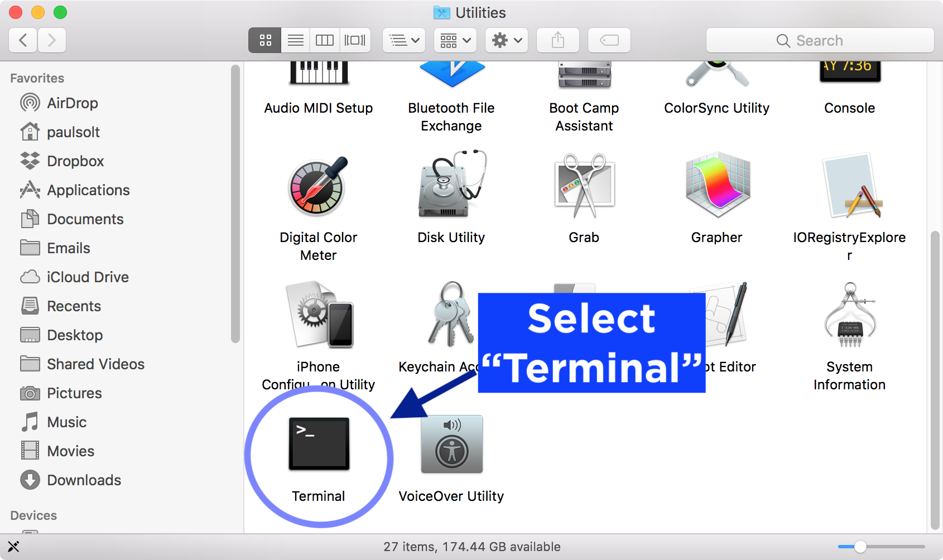
Task: Select the Grapher app
Action: (x=716, y=184)
